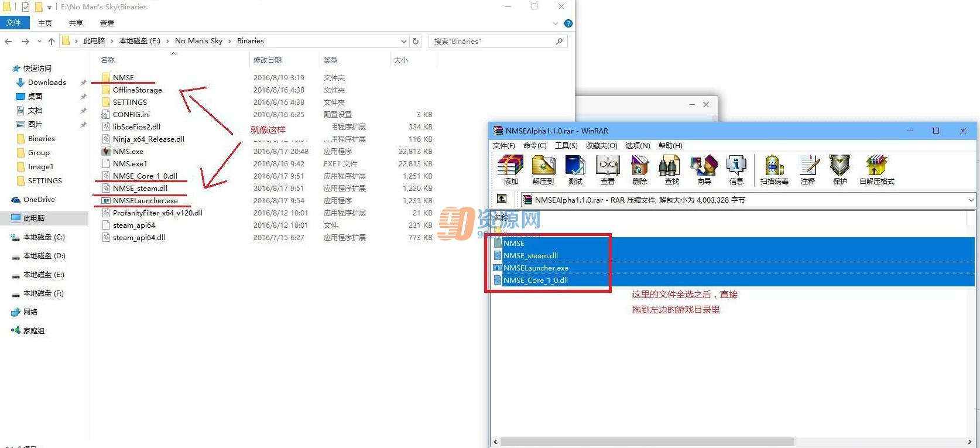Click No Man's Sky in the breadcrumb path
This screenshot has width=980, height=448.
(198, 41)
